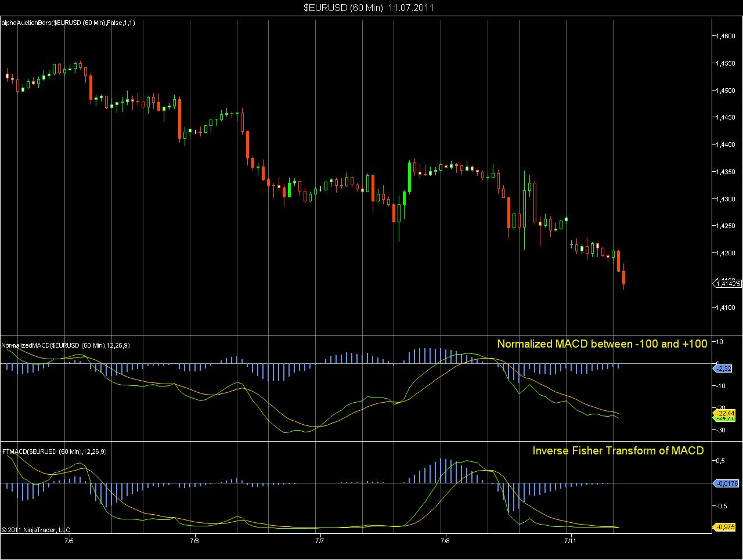Viewport: 743px width, 560px height.
Task: Click the 1,4350 price axis label
Action: pyautogui.click(x=725, y=172)
